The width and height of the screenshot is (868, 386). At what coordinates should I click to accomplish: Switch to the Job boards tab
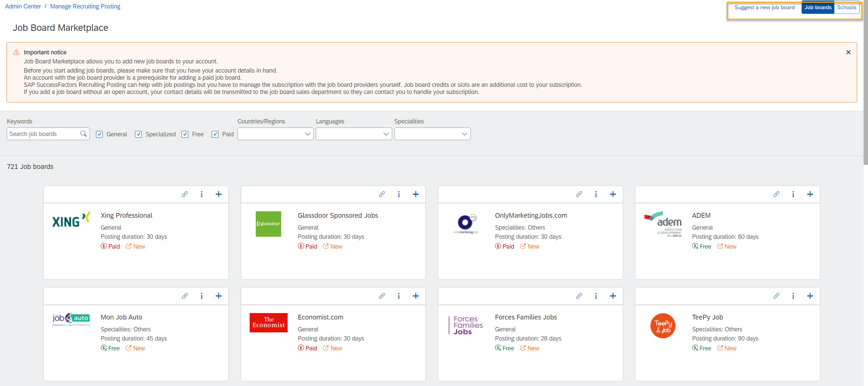pos(818,7)
